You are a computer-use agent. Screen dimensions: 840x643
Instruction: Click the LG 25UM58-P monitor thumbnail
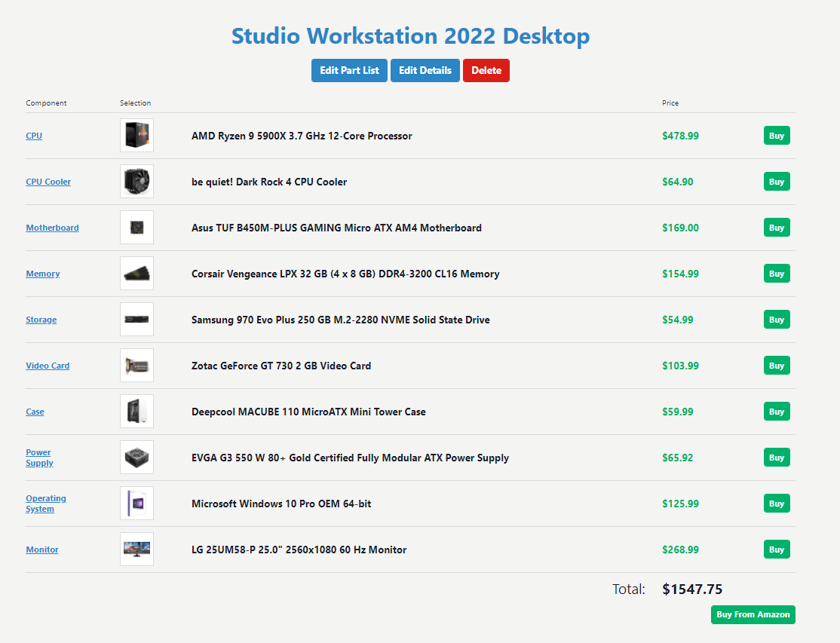(x=136, y=550)
